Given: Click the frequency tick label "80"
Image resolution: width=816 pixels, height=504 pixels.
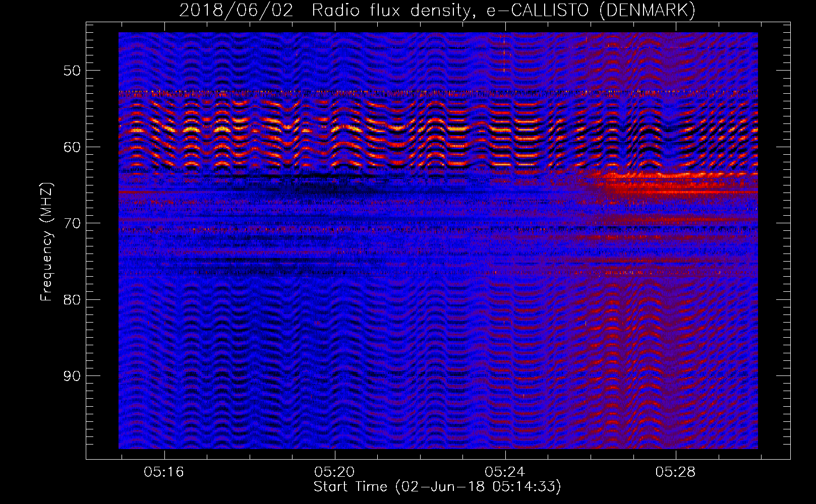Looking at the screenshot, I should [72, 300].
